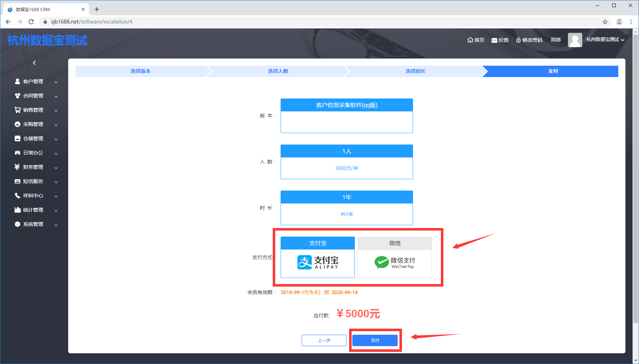Open the Chrome three-dot menu
The height and width of the screenshot is (364, 639).
pos(631,22)
